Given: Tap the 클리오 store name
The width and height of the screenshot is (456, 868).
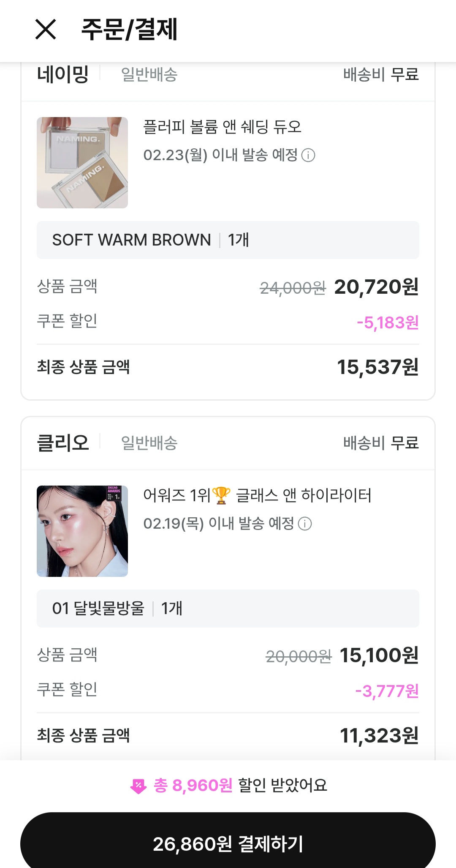Looking at the screenshot, I should pos(63,443).
